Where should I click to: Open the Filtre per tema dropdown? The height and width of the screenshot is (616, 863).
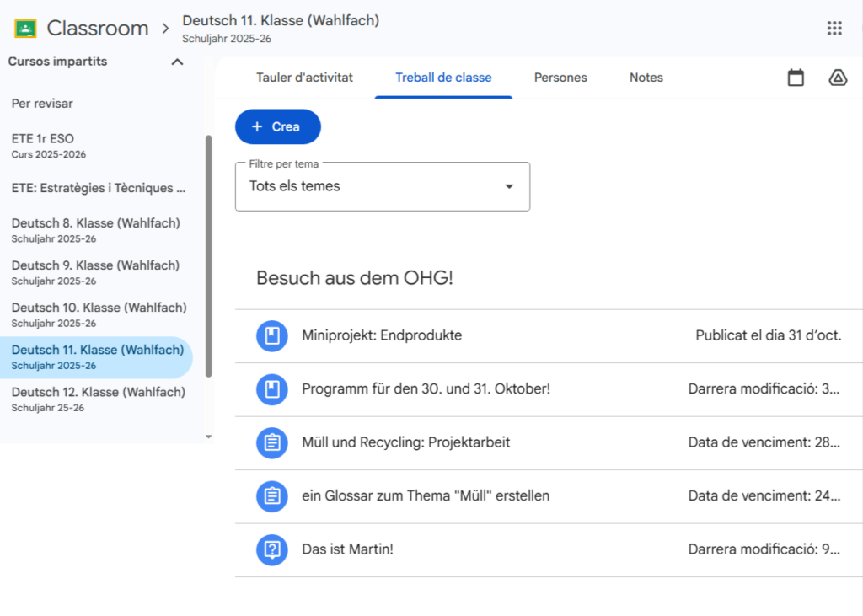click(x=383, y=186)
